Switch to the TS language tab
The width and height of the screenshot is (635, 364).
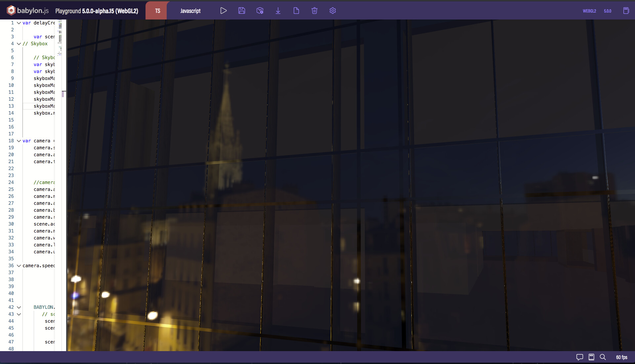click(157, 11)
